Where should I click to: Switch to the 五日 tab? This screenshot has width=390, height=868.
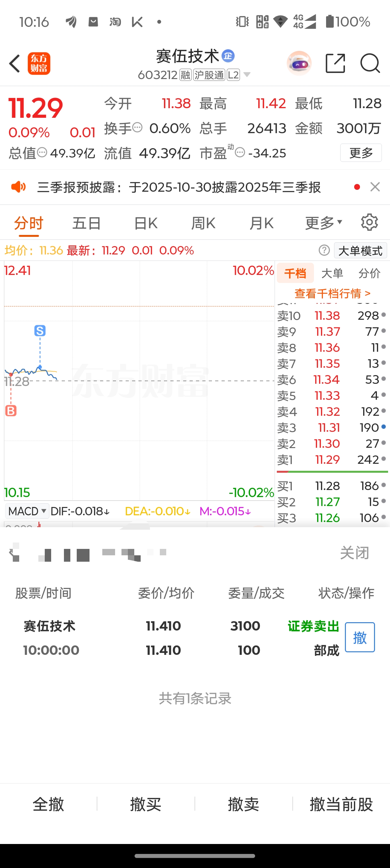[87, 223]
